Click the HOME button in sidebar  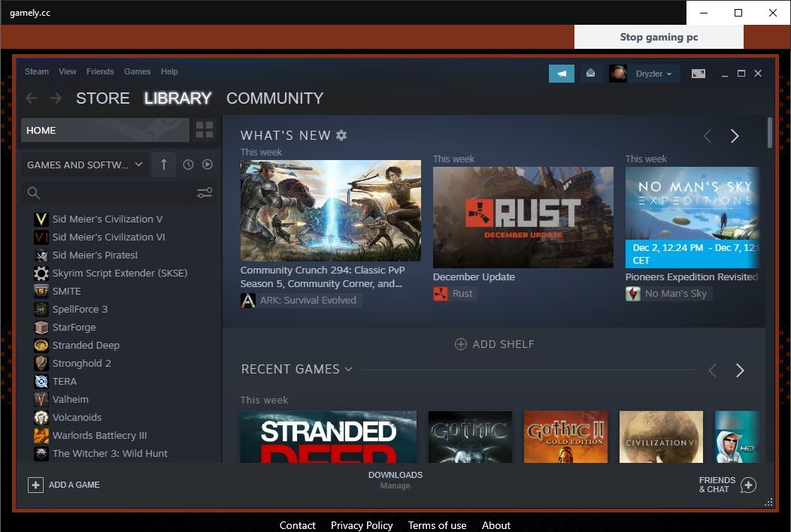pyautogui.click(x=105, y=130)
